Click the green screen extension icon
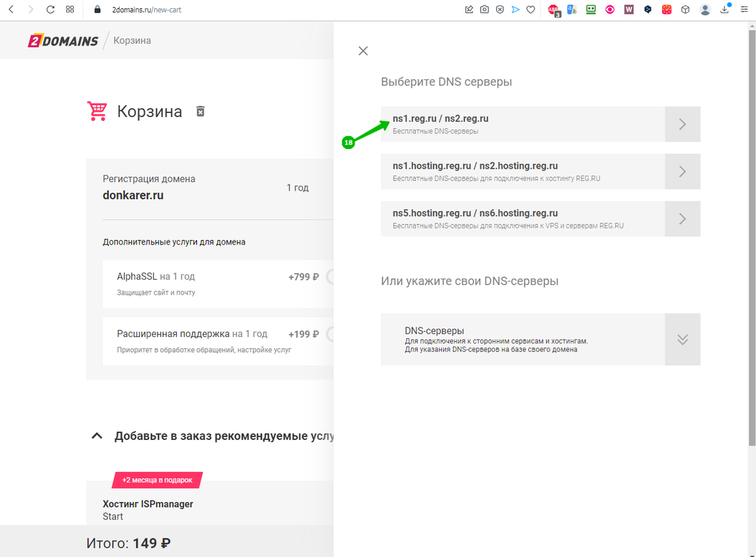This screenshot has height=557, width=756. coord(591,9)
